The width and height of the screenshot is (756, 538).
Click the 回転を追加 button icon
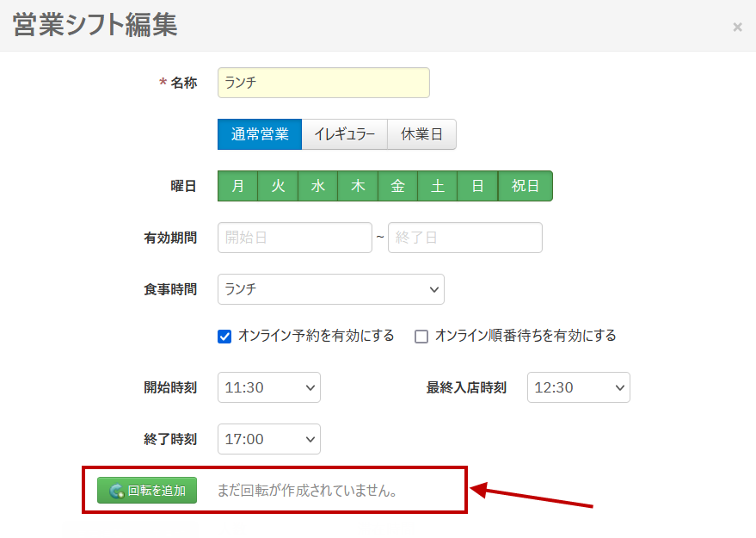tap(116, 491)
